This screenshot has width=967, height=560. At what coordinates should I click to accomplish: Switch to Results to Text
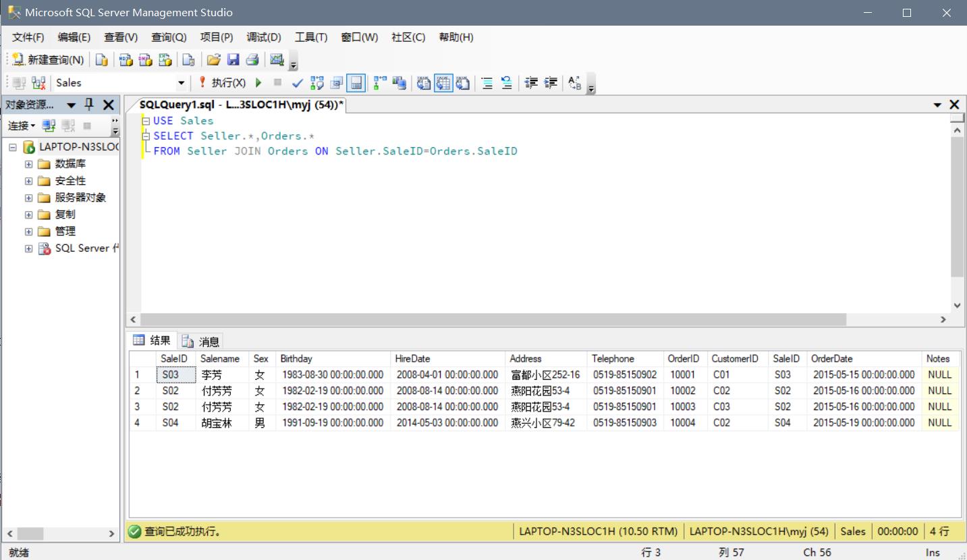coord(424,83)
